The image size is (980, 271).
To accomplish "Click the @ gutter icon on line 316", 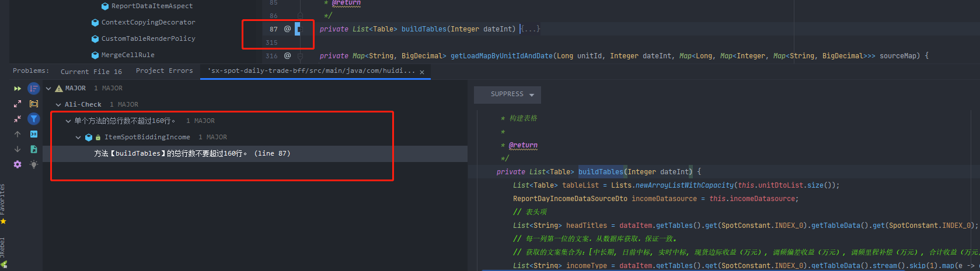I will click(287, 56).
